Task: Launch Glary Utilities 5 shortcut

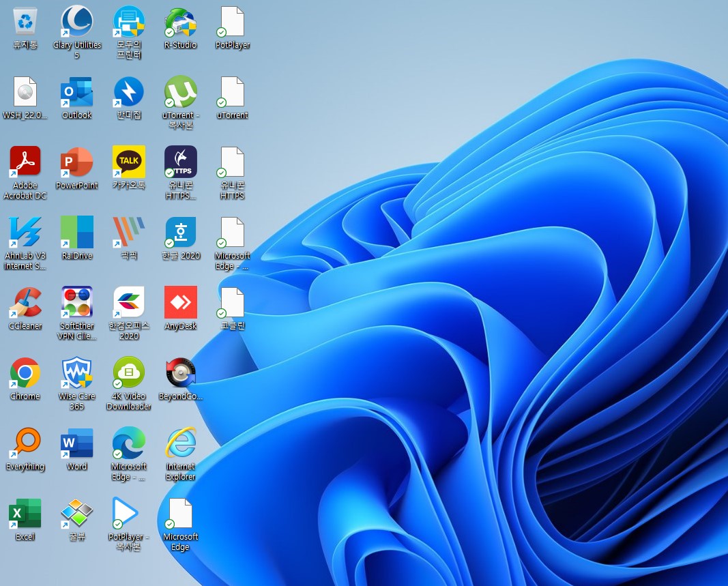Action: pos(76,21)
